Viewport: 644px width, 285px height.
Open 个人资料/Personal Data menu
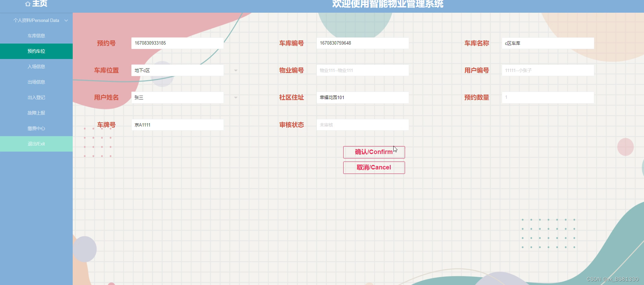[x=36, y=21]
